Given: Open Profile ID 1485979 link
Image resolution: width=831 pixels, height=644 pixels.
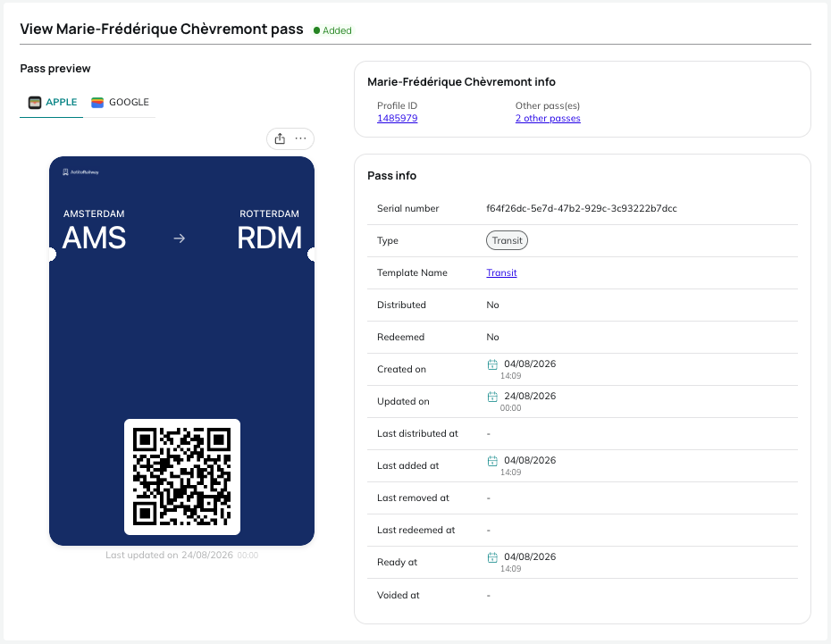Looking at the screenshot, I should click(x=398, y=118).
